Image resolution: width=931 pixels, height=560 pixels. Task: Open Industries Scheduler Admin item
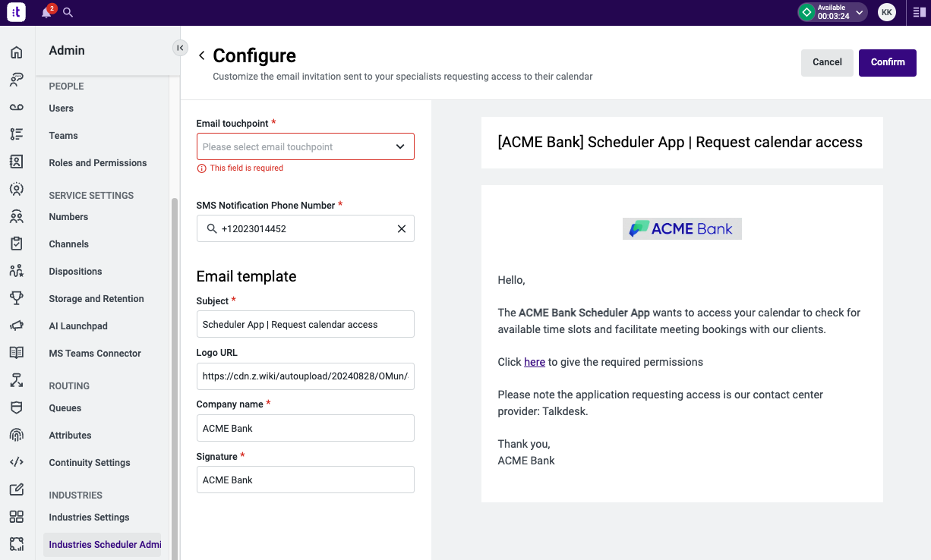coord(103,544)
